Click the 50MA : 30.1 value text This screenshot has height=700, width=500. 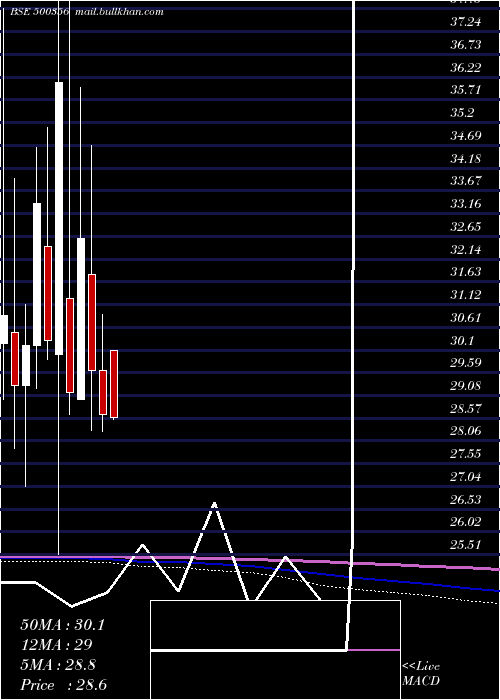coord(62,625)
